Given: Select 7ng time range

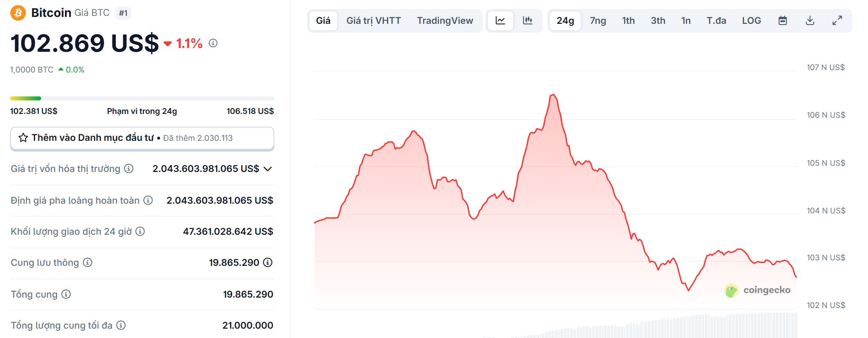Looking at the screenshot, I should (598, 21).
